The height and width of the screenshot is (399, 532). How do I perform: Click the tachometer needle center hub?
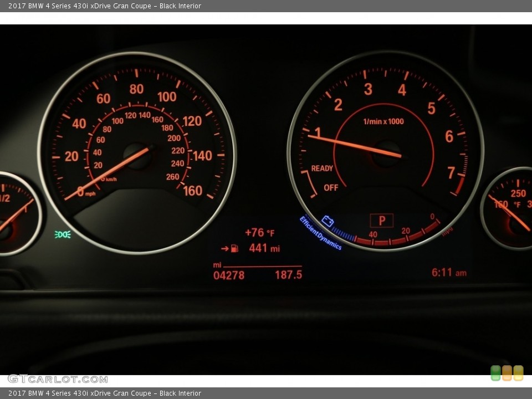coord(386,154)
